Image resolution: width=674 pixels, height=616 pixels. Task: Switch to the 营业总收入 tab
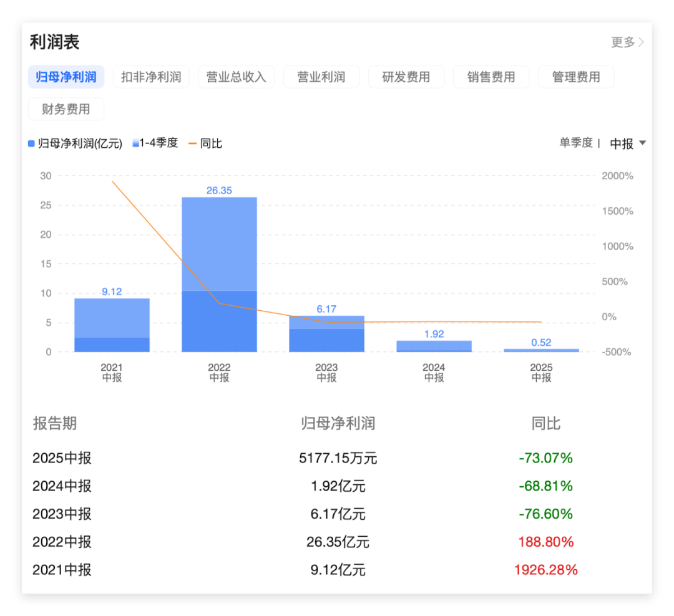(236, 77)
